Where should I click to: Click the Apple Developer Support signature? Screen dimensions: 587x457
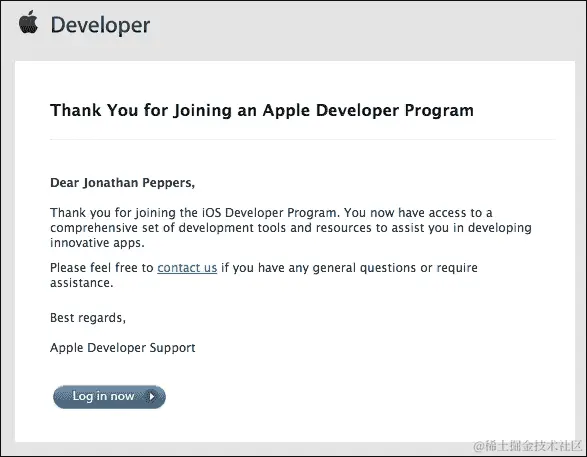pyautogui.click(x=123, y=348)
